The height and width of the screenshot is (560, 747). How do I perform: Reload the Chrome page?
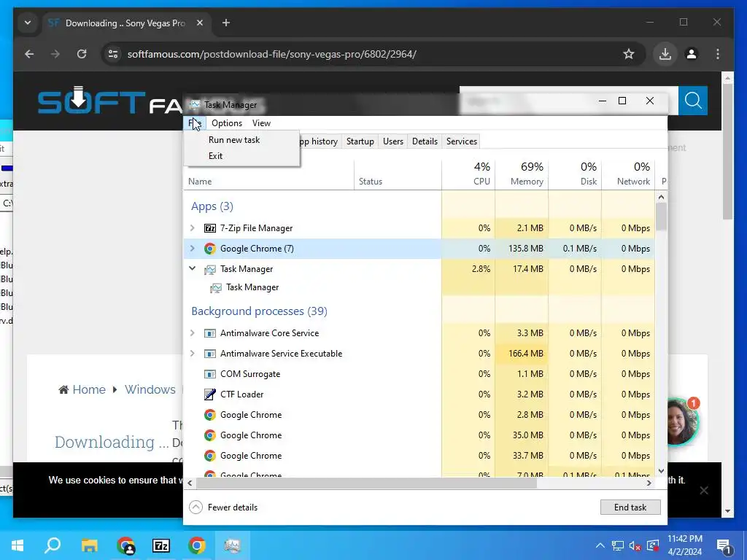coord(82,54)
